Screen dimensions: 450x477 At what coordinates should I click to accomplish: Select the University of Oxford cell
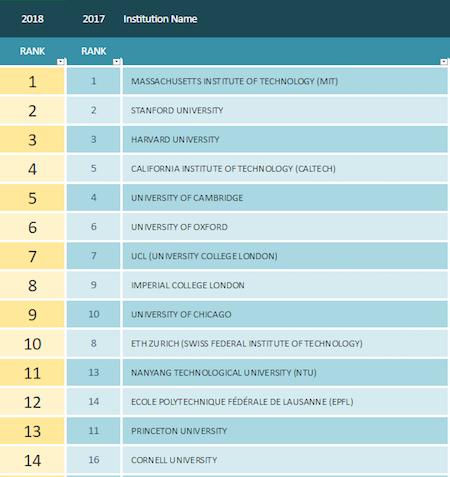coord(285,227)
